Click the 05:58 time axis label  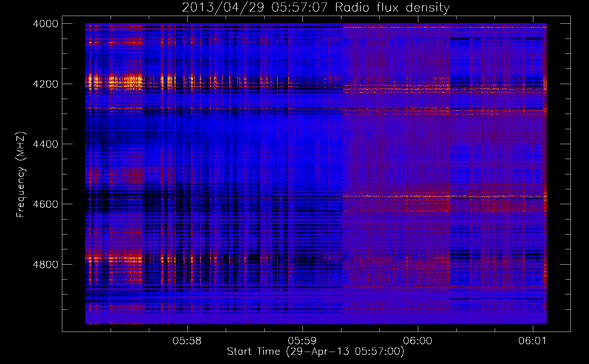click(187, 341)
